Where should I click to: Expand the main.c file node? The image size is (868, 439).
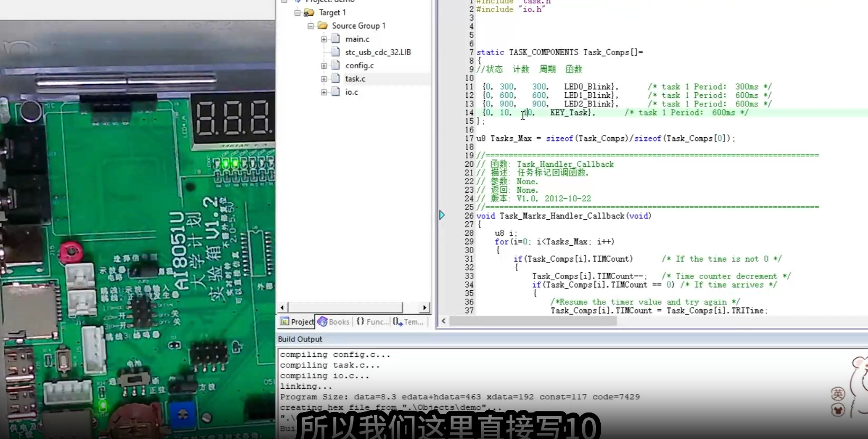click(x=324, y=39)
